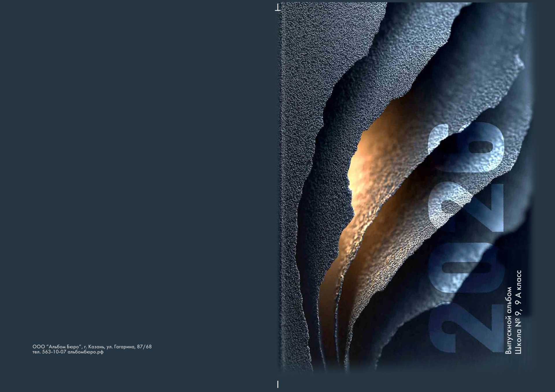Click the phone number 563-10-07
The width and height of the screenshot is (555, 392).
(x=54, y=352)
